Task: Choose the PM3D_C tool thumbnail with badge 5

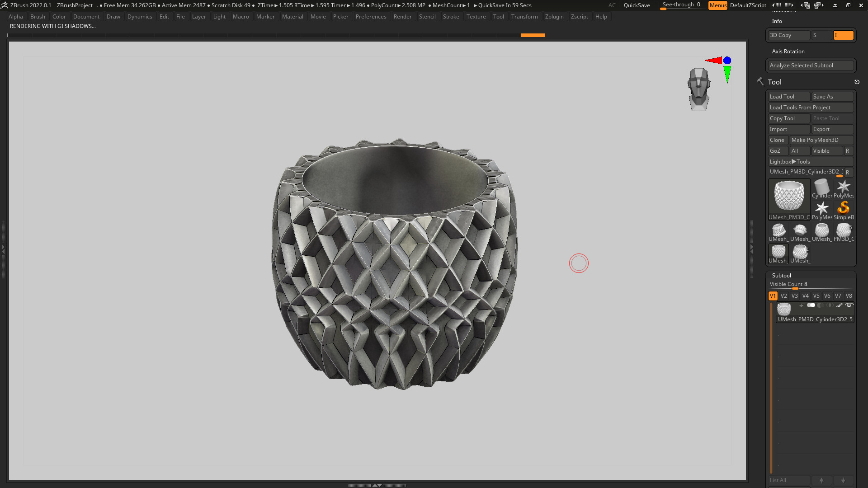Action: coord(844,231)
